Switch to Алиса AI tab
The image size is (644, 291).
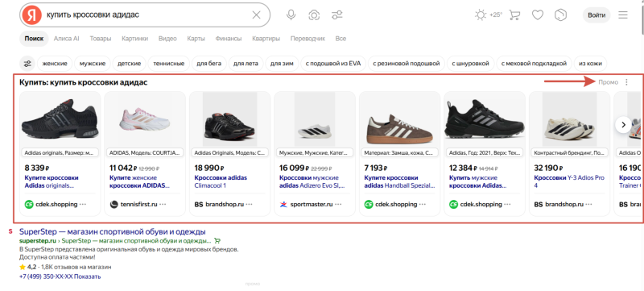67,39
